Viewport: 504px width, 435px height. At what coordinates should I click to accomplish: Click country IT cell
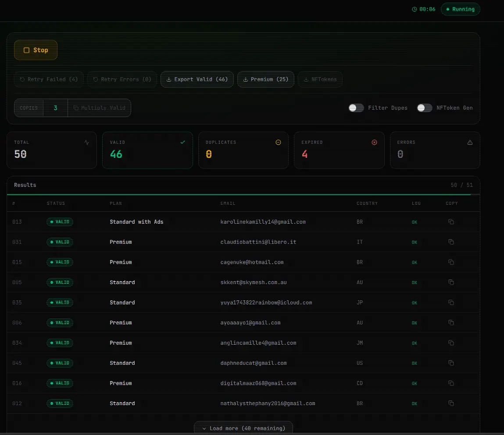[x=360, y=242]
